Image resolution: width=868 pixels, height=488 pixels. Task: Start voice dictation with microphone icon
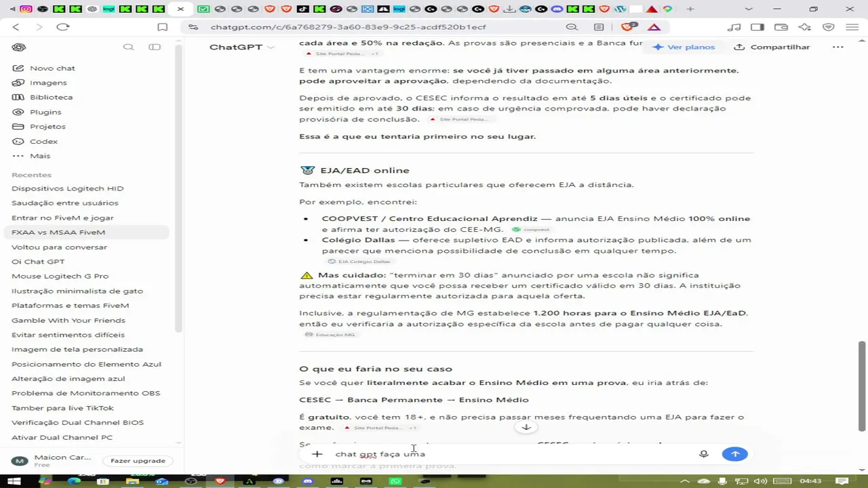pos(704,454)
